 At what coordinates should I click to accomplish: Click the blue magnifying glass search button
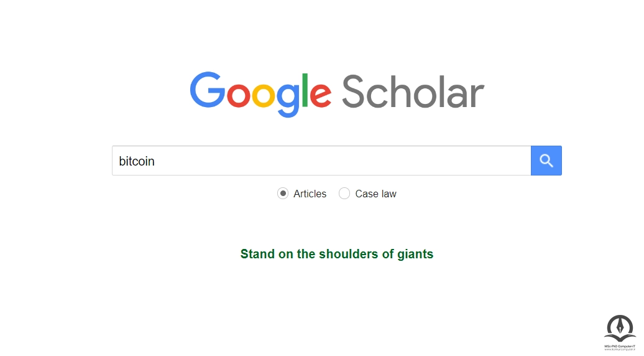click(x=546, y=161)
